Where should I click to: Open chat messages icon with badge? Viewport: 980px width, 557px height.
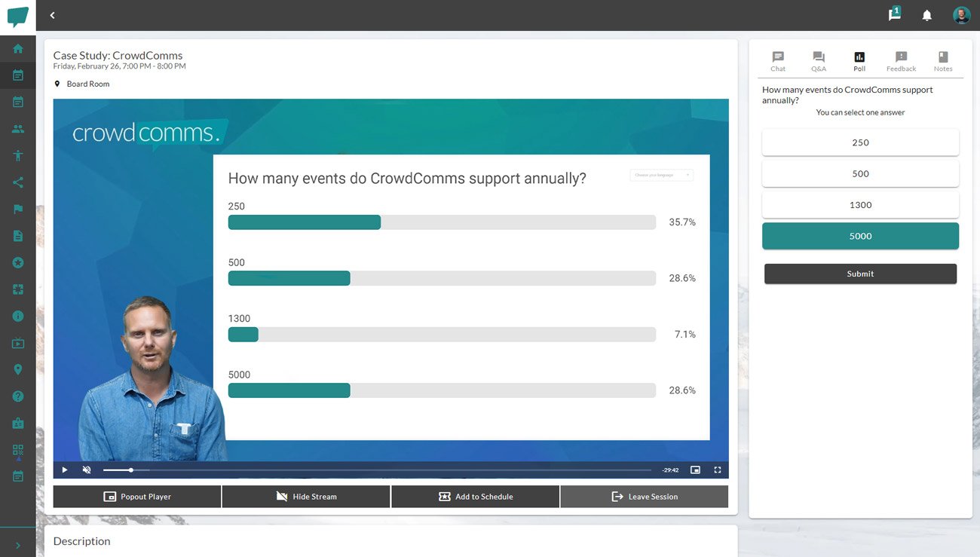[x=895, y=14]
